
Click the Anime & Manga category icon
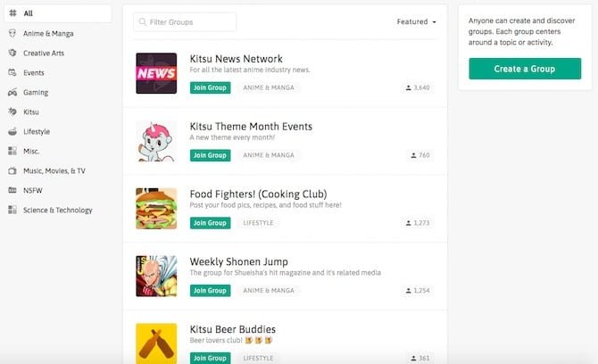(x=12, y=34)
